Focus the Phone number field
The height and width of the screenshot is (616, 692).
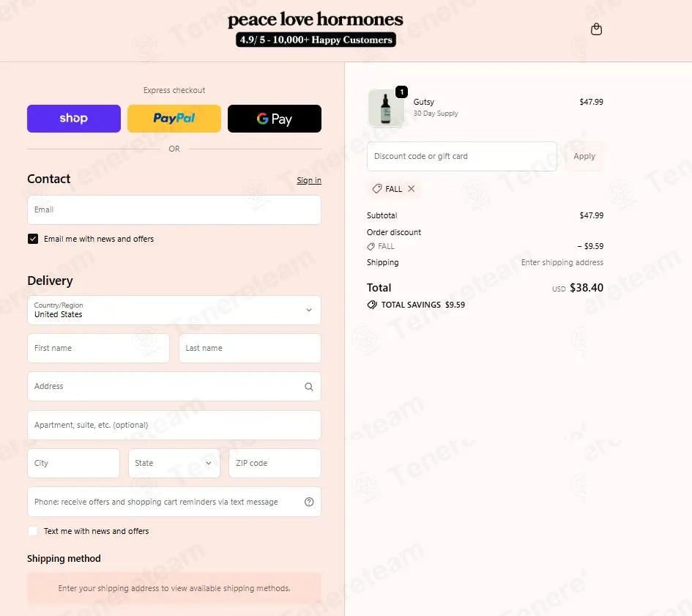click(x=174, y=502)
